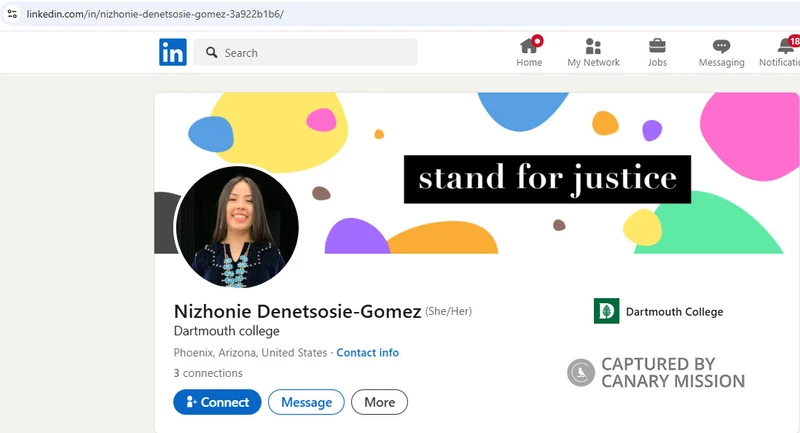Open site information icon in address bar

[12, 14]
